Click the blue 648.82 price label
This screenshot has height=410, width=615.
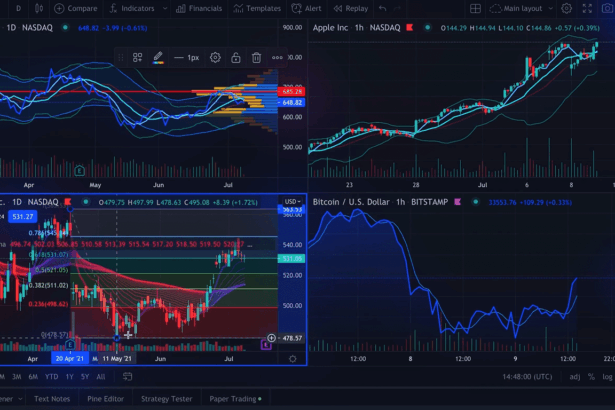pyautogui.click(x=291, y=102)
